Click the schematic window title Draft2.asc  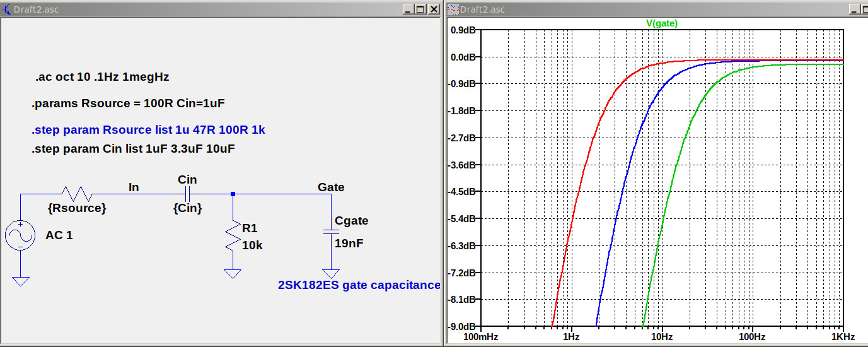pos(36,9)
